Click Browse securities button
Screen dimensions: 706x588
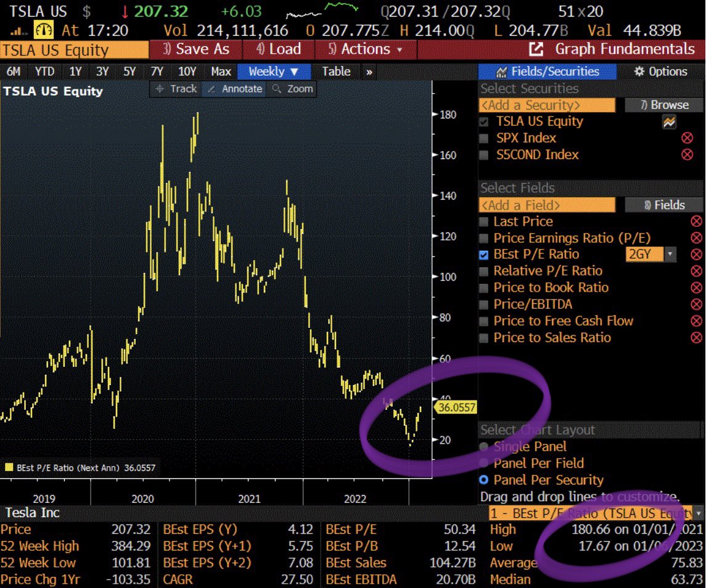[663, 105]
